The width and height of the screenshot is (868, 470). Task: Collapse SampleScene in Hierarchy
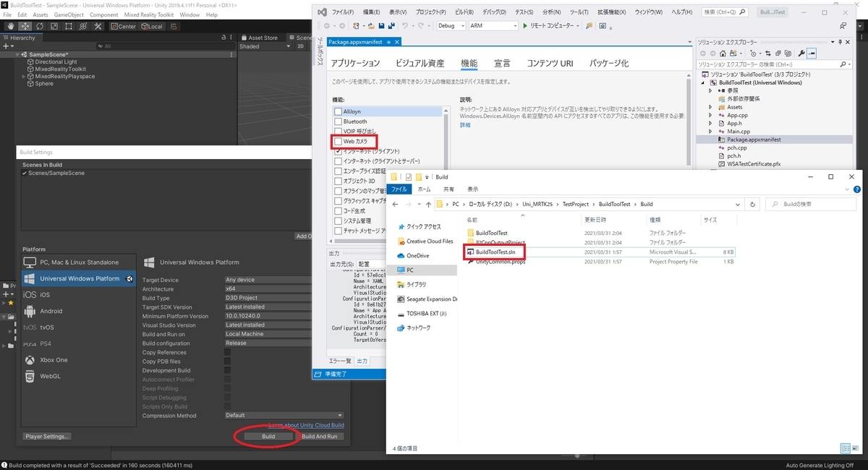[18, 54]
